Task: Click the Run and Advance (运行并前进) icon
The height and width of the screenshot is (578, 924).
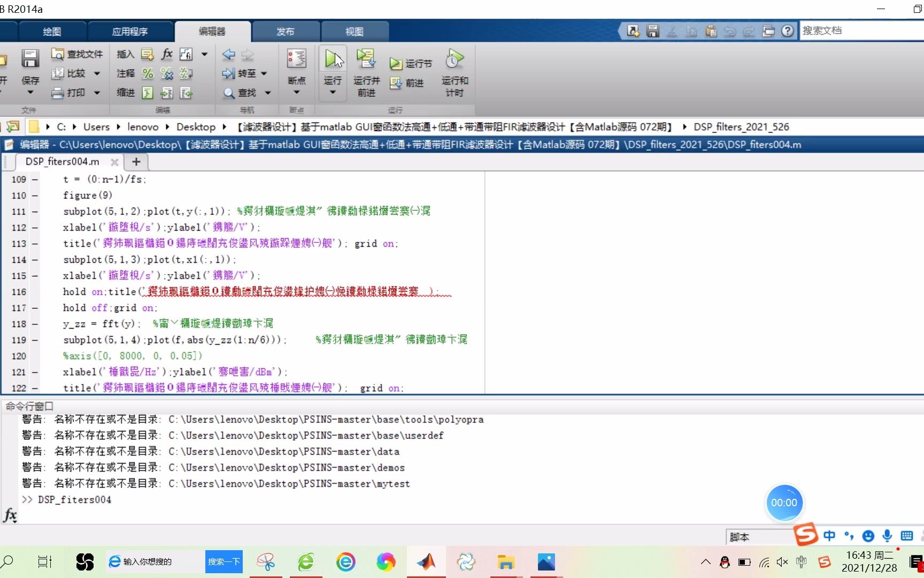Action: [366, 59]
